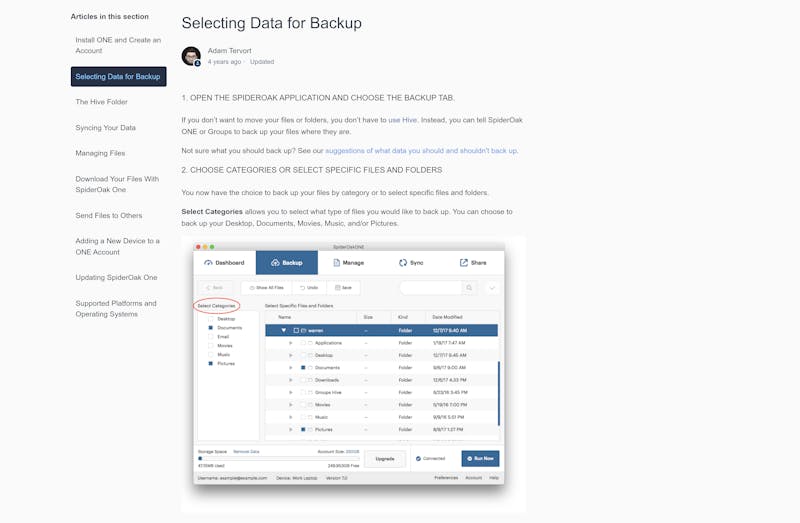Open 'Supported Platforms and Operating Systems' article

116,309
